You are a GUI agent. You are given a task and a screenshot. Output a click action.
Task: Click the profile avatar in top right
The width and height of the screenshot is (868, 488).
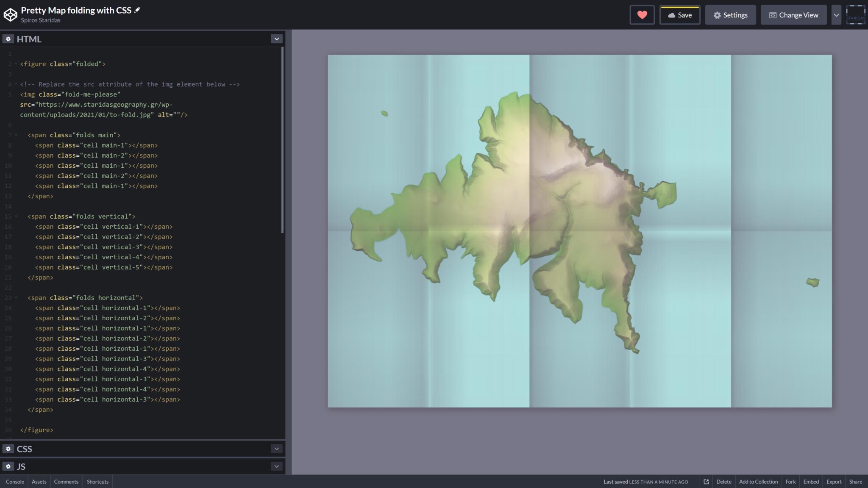tap(857, 15)
